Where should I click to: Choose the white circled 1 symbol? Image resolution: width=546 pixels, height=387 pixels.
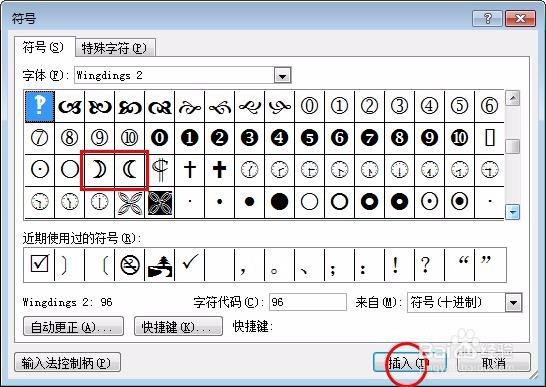pos(339,106)
